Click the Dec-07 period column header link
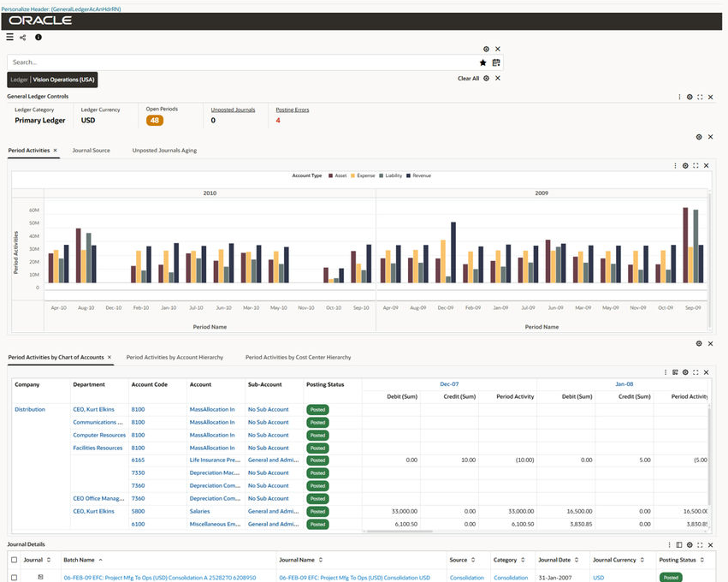This screenshot has width=728, height=582. point(449,384)
